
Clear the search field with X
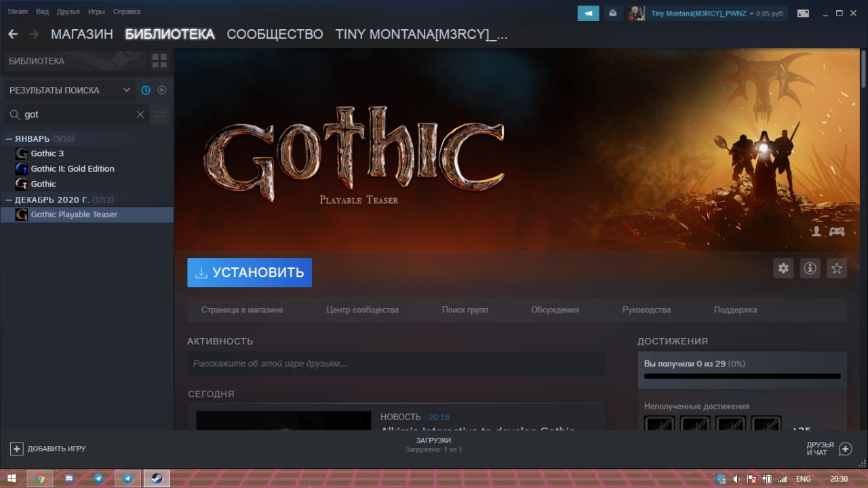pos(140,115)
